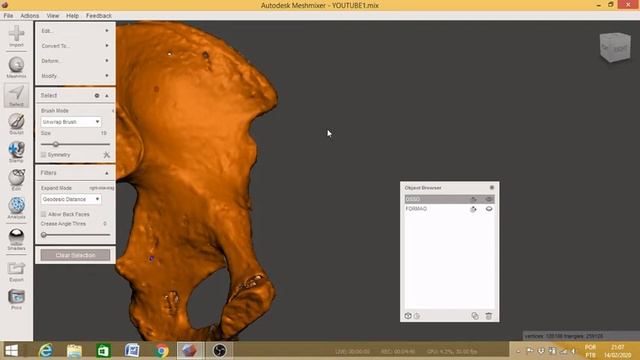
Task: Open the Actions menu
Action: click(30, 16)
